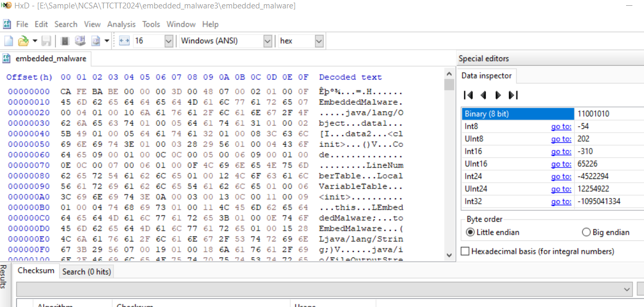The width and height of the screenshot is (644, 307).
Task: Open a file using folder icon
Action: click(23, 41)
